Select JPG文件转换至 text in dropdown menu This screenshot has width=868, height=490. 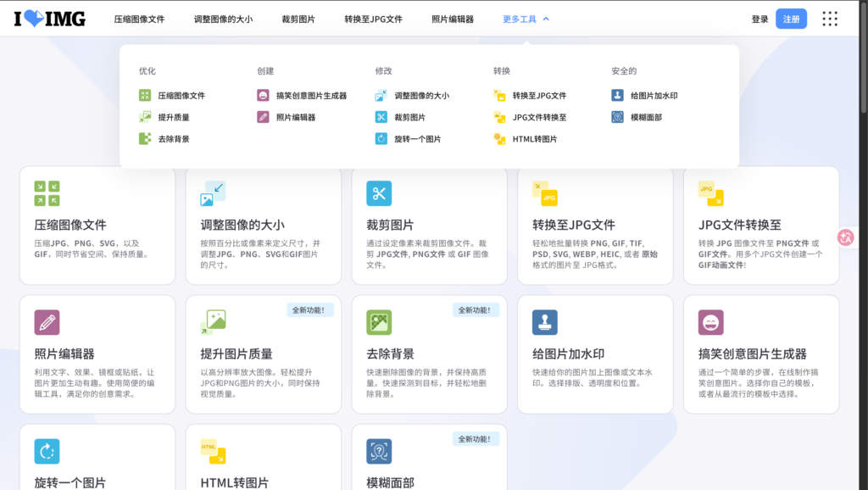click(540, 117)
